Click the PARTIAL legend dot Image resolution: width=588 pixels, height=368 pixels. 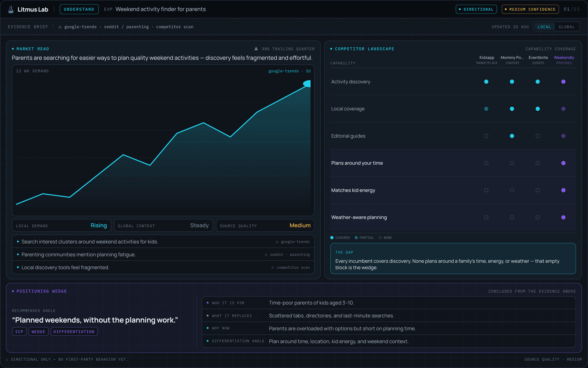(x=356, y=238)
